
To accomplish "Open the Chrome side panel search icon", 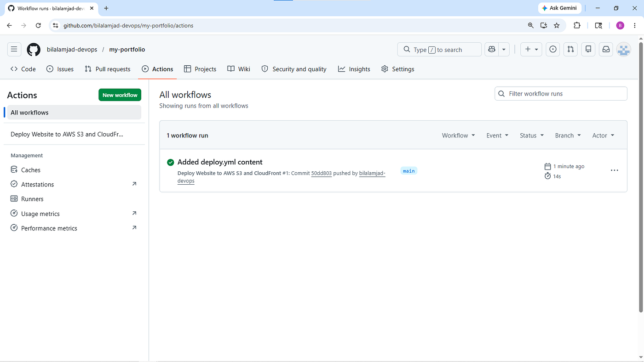I will tap(598, 26).
